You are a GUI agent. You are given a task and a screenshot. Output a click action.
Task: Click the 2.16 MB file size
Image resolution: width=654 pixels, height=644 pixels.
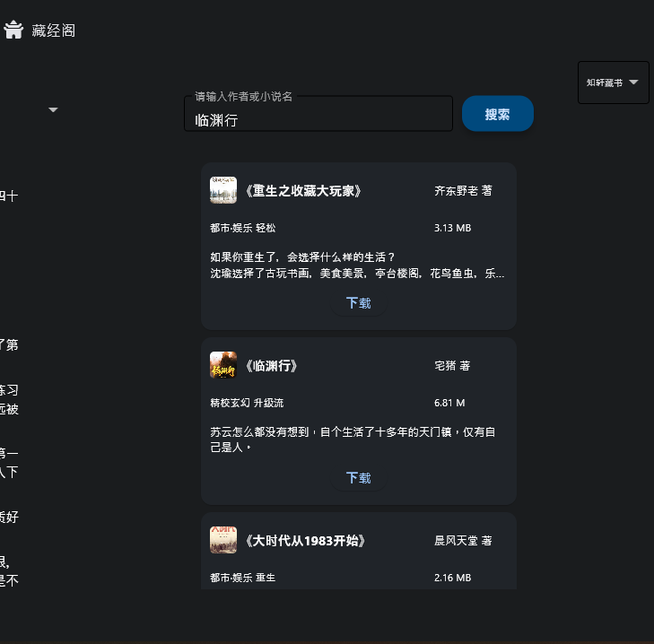(x=452, y=578)
